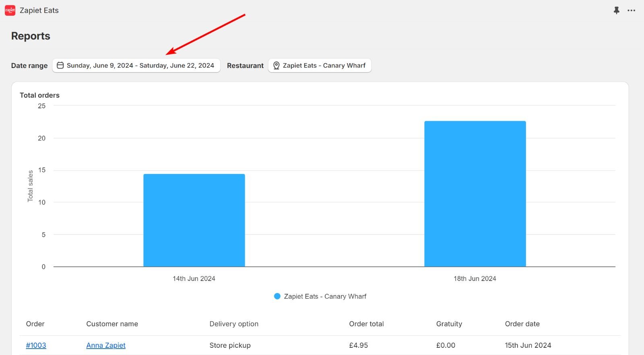Open order #1003 link
The width and height of the screenshot is (644, 355).
36,345
